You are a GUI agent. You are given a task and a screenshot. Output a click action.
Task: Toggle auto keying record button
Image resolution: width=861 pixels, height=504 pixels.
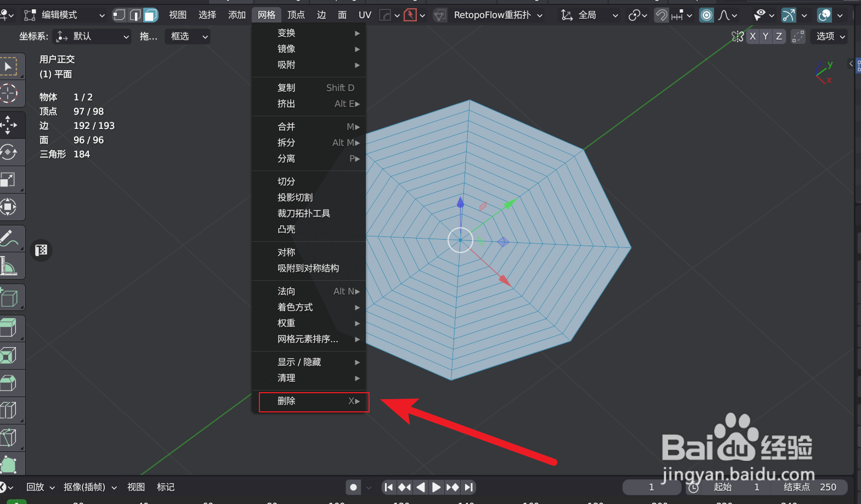pyautogui.click(x=354, y=487)
